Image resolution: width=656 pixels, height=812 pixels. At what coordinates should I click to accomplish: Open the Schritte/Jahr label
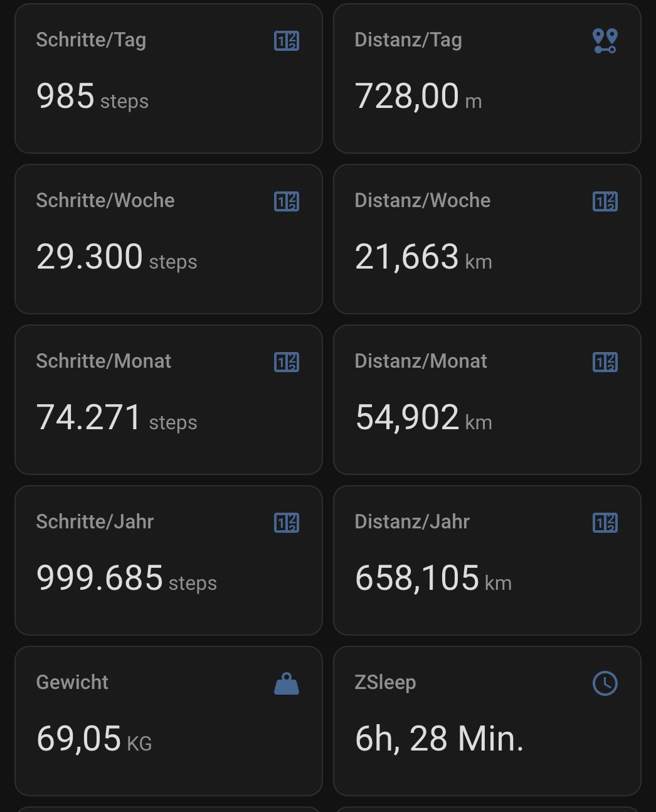click(x=95, y=521)
